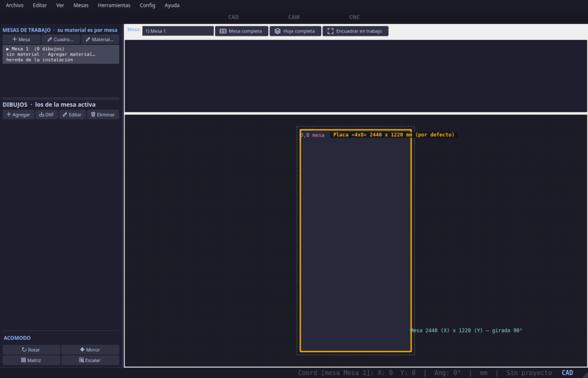Screen dimensions: 588x378
Task: Open the Herramientas menu
Action: pyautogui.click(x=114, y=5)
